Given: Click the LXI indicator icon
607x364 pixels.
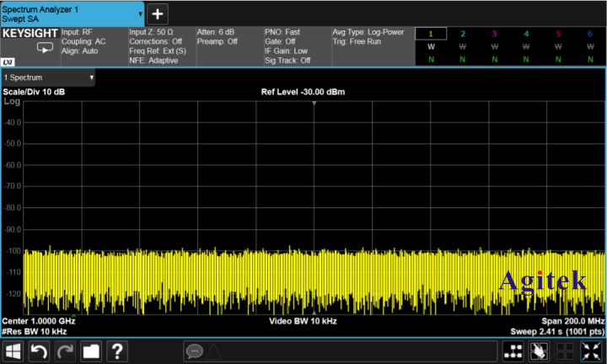Looking at the screenshot, I should click(x=8, y=62).
